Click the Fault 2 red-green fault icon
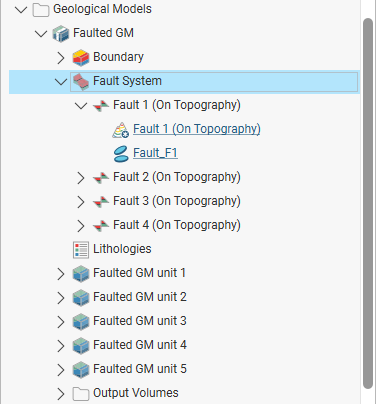This screenshot has height=404, width=376. pyautogui.click(x=101, y=178)
